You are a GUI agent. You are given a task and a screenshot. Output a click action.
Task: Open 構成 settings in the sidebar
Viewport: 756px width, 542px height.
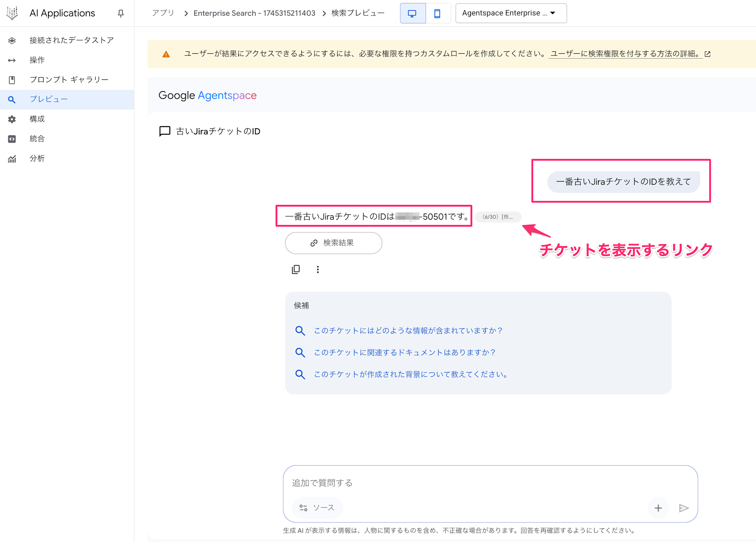pyautogui.click(x=67, y=119)
